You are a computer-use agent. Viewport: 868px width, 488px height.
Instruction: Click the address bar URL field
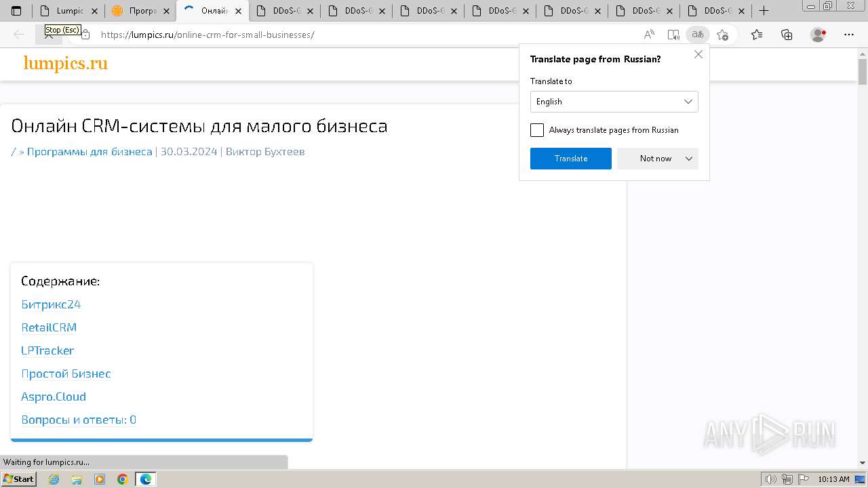coord(366,35)
